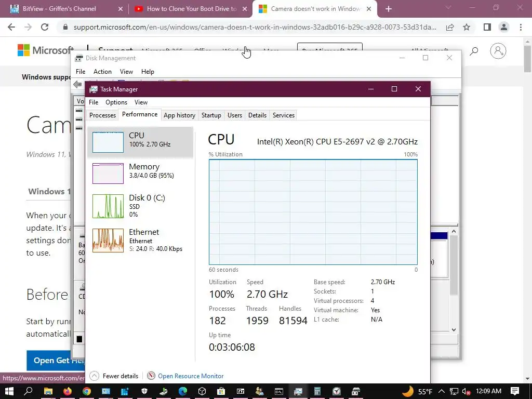Switch to How to Clone Boot Drive tab

click(x=191, y=9)
